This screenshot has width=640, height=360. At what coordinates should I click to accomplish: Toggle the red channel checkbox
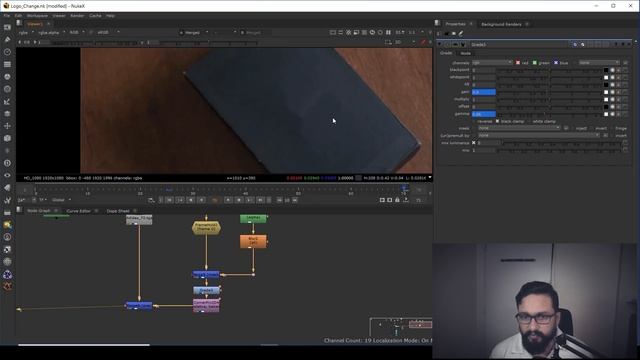(x=518, y=63)
